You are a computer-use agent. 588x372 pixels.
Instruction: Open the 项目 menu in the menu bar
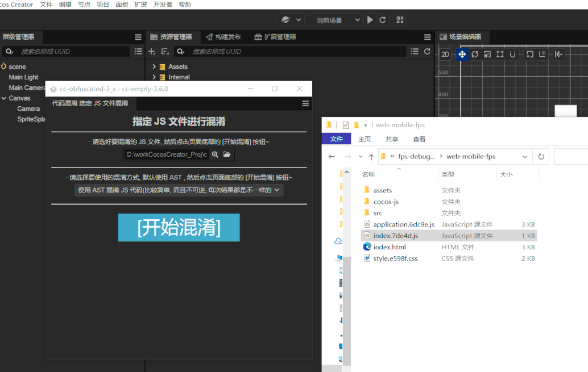pos(103,5)
